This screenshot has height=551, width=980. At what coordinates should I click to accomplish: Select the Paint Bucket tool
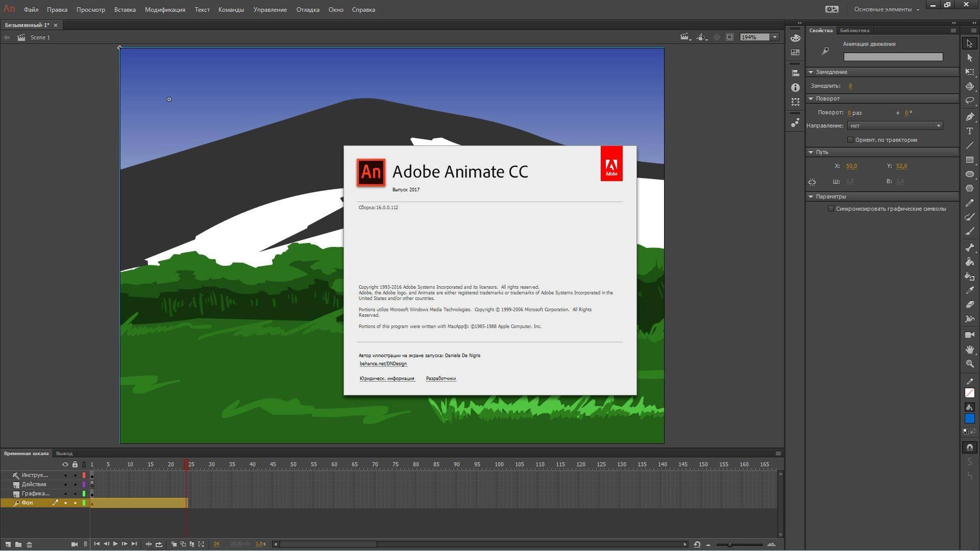pyautogui.click(x=969, y=262)
